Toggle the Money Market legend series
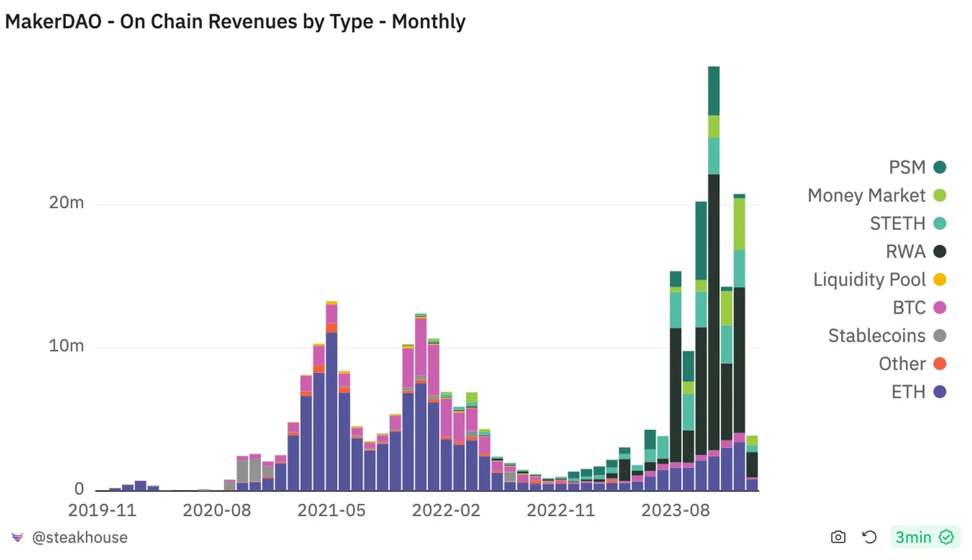Image resolution: width=972 pixels, height=560 pixels. point(877,196)
